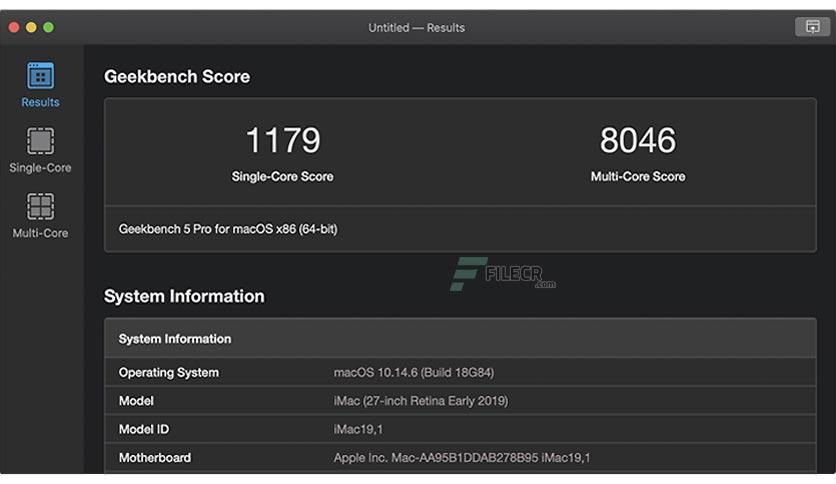Open the Results sidebar icon
836x484 pixels.
pyautogui.click(x=41, y=76)
